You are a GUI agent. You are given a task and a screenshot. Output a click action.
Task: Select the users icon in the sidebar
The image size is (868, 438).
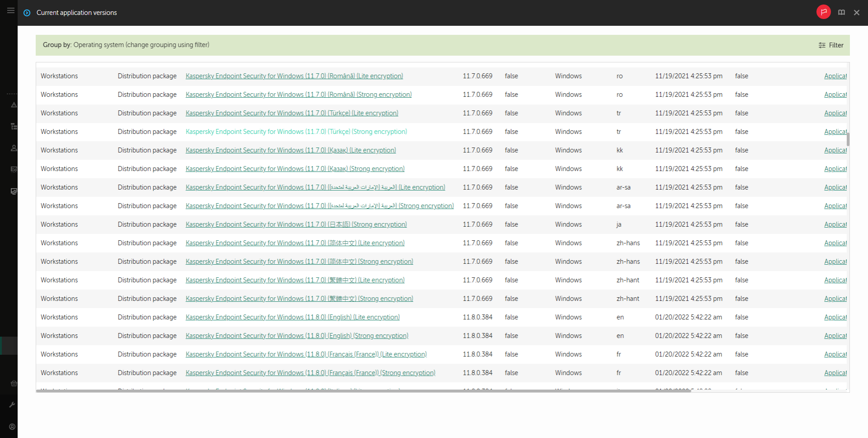pos(14,148)
